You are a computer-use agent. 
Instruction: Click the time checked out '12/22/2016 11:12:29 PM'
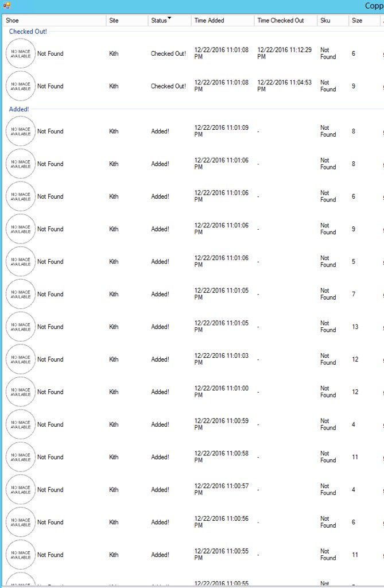coord(284,53)
